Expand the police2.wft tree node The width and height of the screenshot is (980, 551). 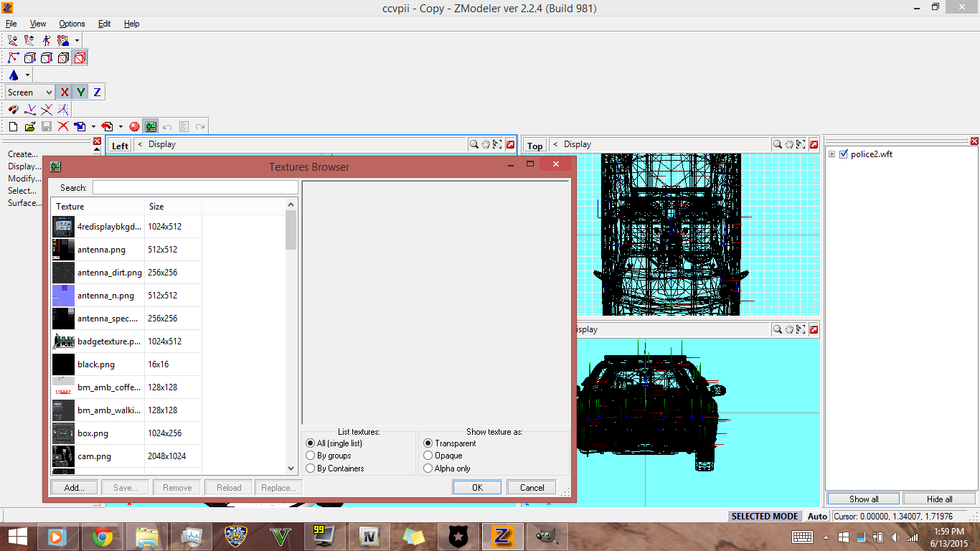831,154
